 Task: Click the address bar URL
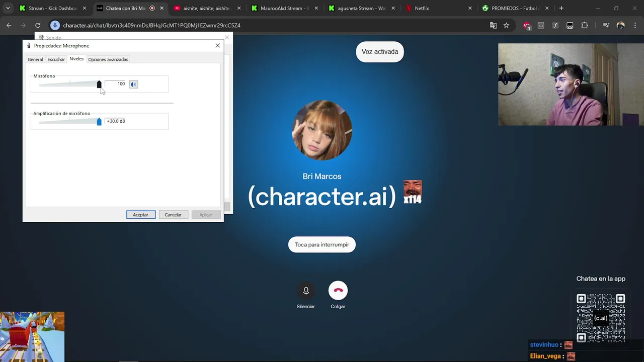pyautogui.click(x=151, y=25)
